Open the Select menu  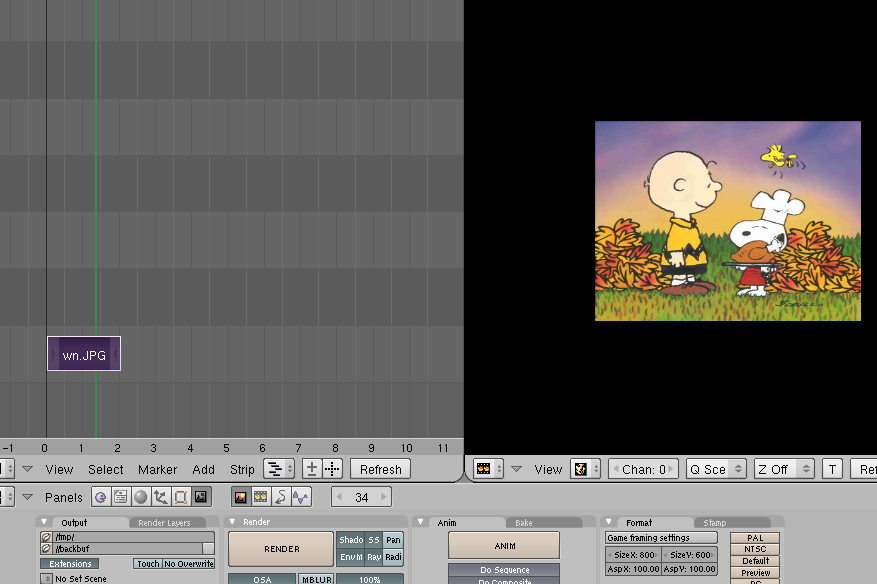[105, 469]
